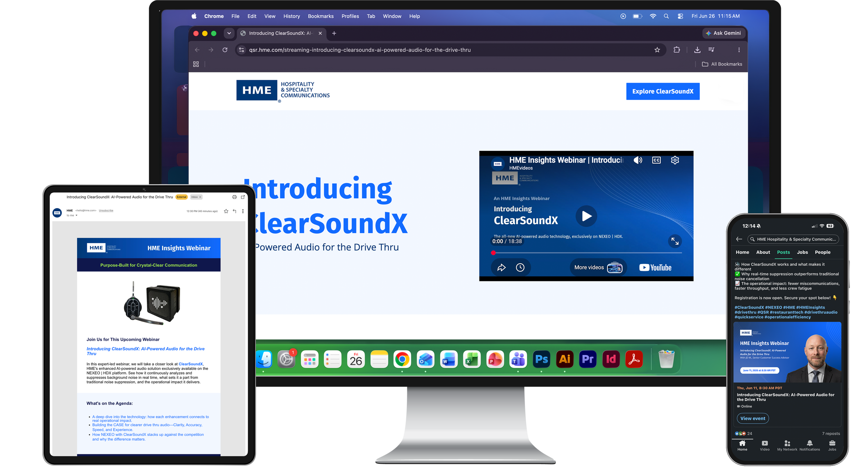Reply to the HME email on tablet
This screenshot has width=868, height=471.
point(234,211)
